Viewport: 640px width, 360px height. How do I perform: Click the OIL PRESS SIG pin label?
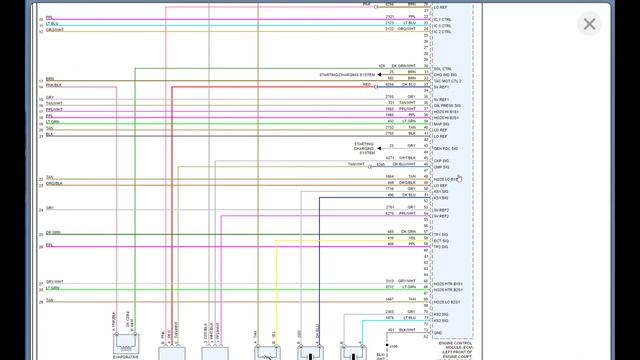pyautogui.click(x=447, y=106)
